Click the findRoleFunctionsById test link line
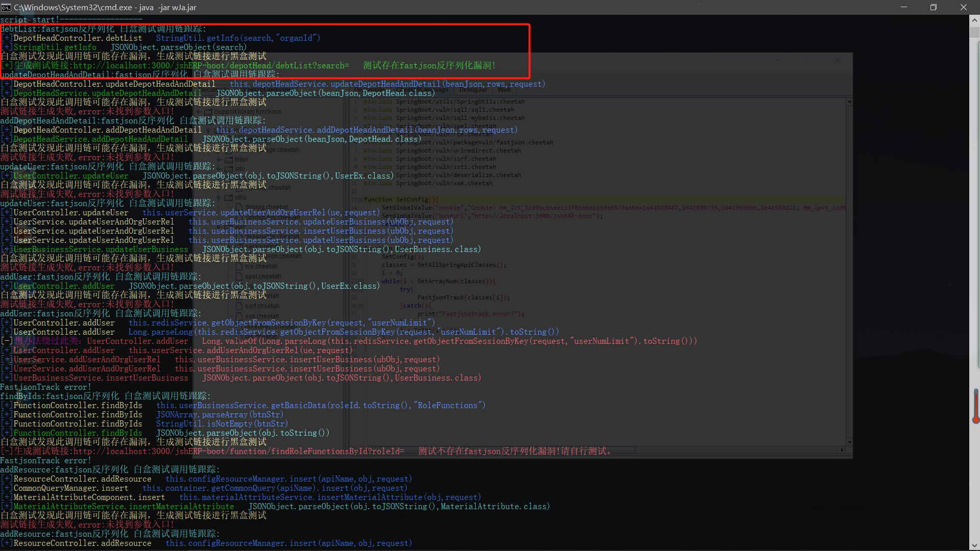The height and width of the screenshot is (551, 980). click(238, 452)
